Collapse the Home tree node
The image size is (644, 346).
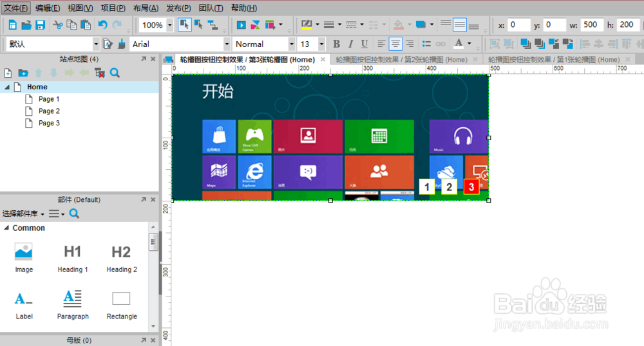coord(7,87)
